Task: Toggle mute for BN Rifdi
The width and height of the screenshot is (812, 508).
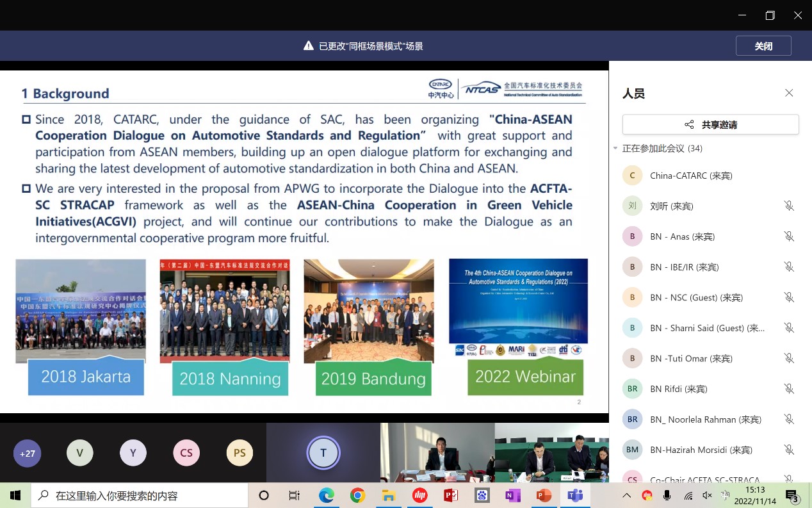Action: [x=789, y=388]
